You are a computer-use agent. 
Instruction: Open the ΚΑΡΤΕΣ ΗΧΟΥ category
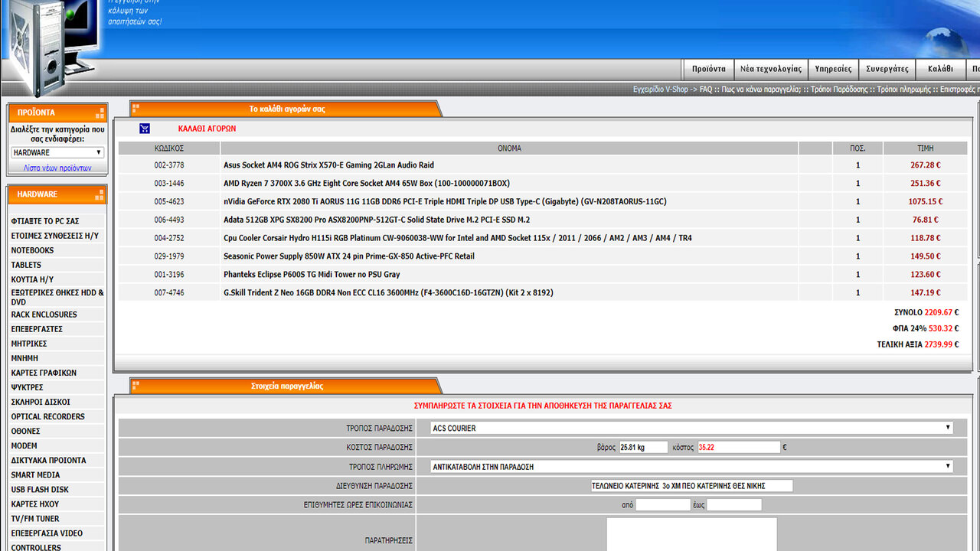click(34, 504)
